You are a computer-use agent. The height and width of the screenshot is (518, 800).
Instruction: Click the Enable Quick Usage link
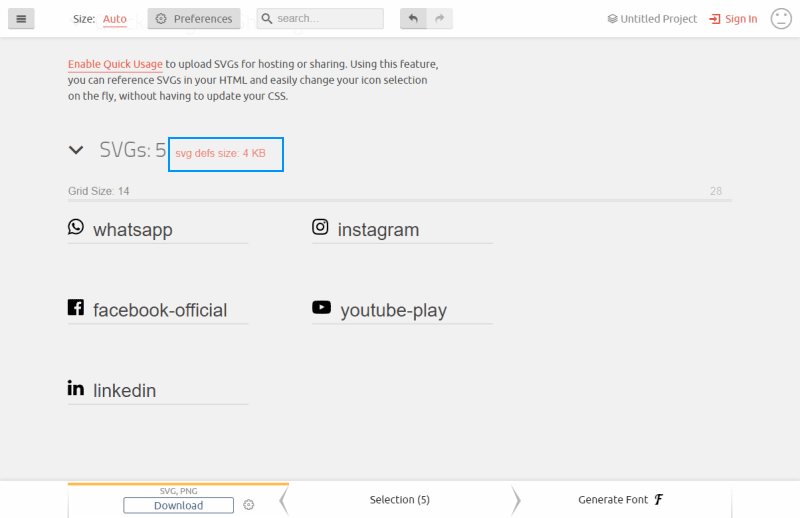click(115, 64)
